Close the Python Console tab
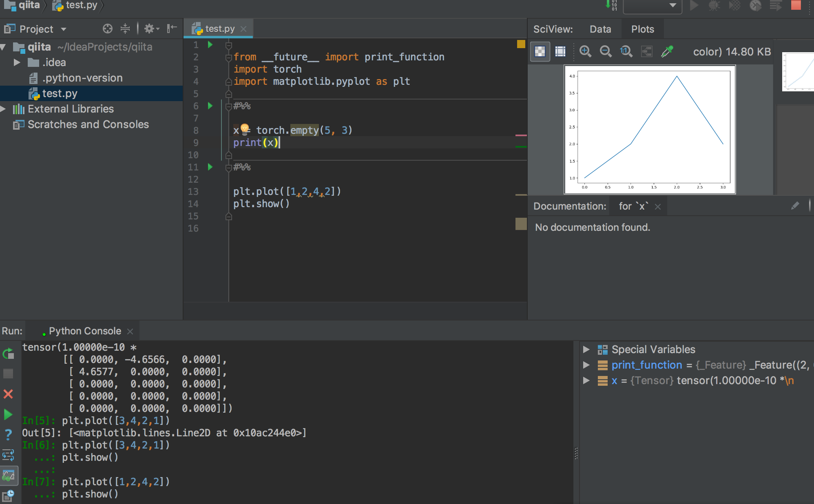 coord(130,332)
